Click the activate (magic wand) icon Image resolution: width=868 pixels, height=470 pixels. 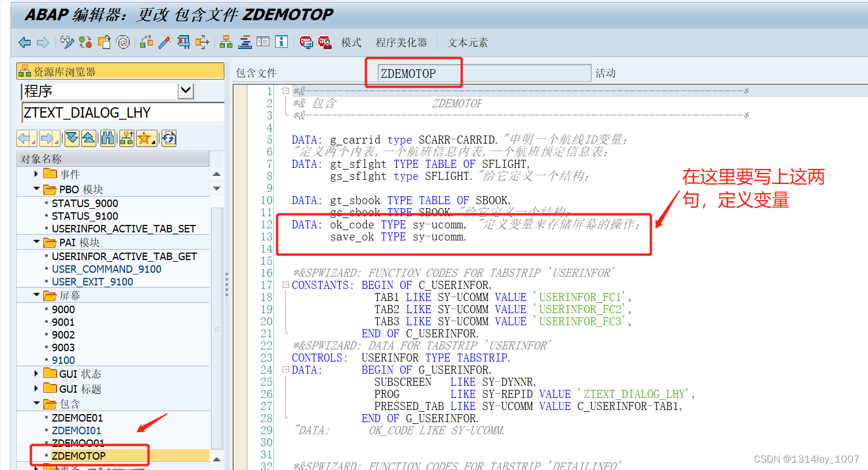point(165,42)
